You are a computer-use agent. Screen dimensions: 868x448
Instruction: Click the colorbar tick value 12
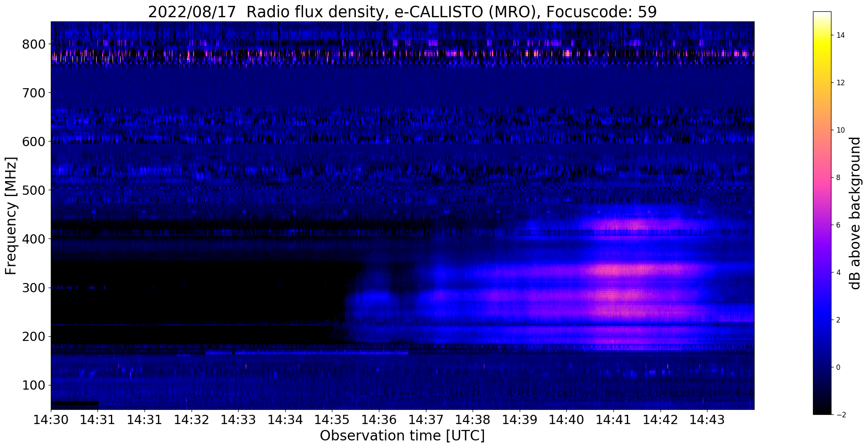841,83
